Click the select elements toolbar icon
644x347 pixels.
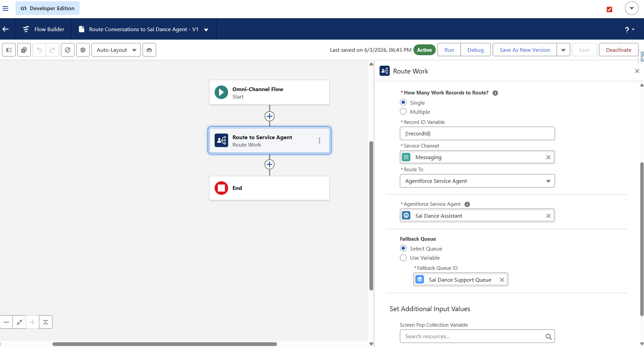(24, 50)
